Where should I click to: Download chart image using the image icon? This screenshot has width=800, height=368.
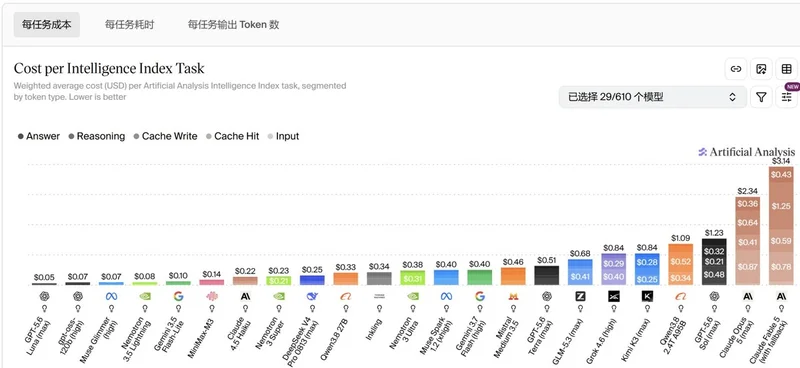point(761,69)
